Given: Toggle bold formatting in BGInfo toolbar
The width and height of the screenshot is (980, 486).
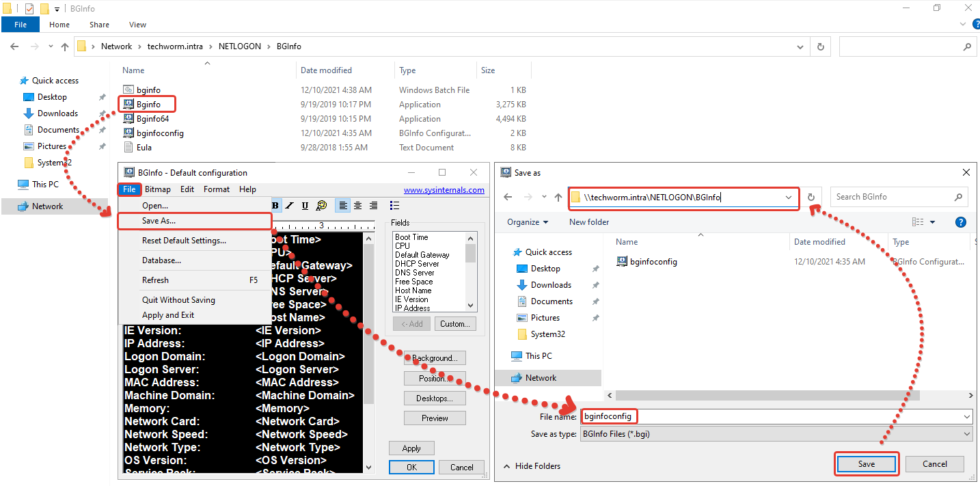Looking at the screenshot, I should point(275,206).
